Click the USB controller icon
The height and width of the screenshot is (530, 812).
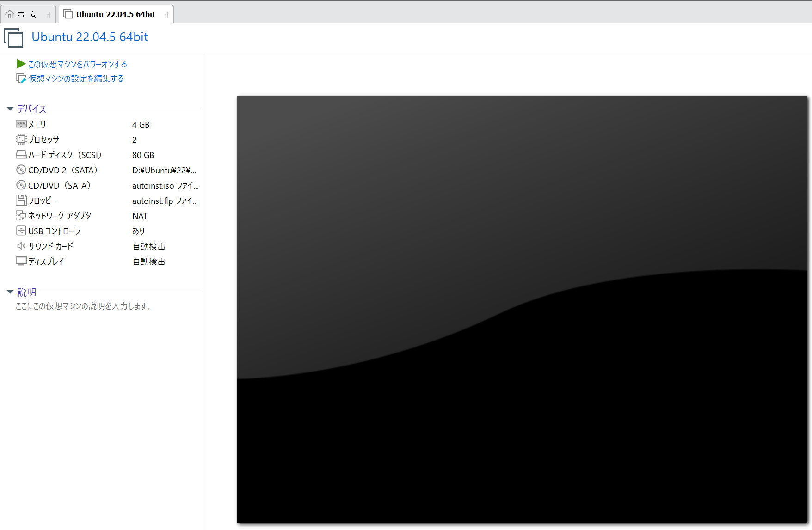(21, 231)
